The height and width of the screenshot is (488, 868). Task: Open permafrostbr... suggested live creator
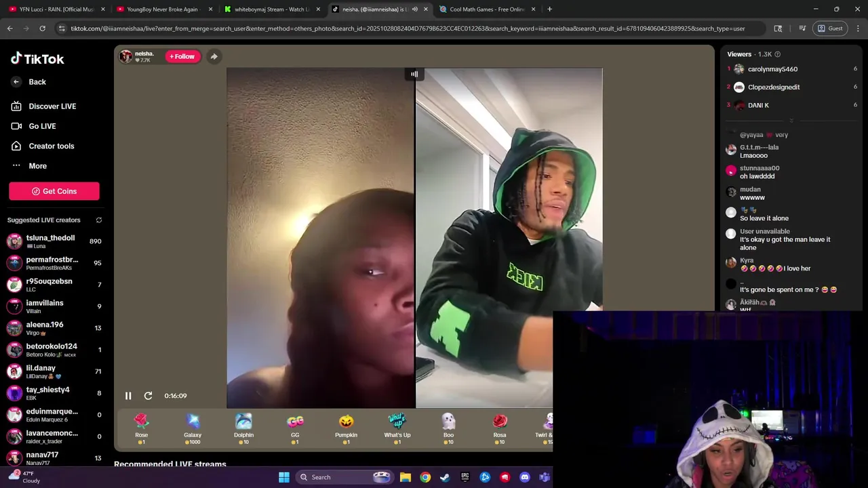pos(54,263)
